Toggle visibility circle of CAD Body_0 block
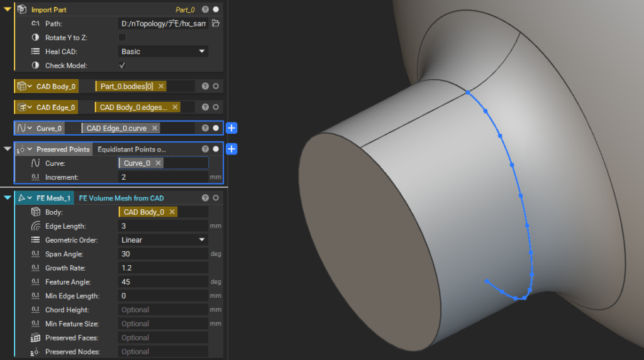 216,86
